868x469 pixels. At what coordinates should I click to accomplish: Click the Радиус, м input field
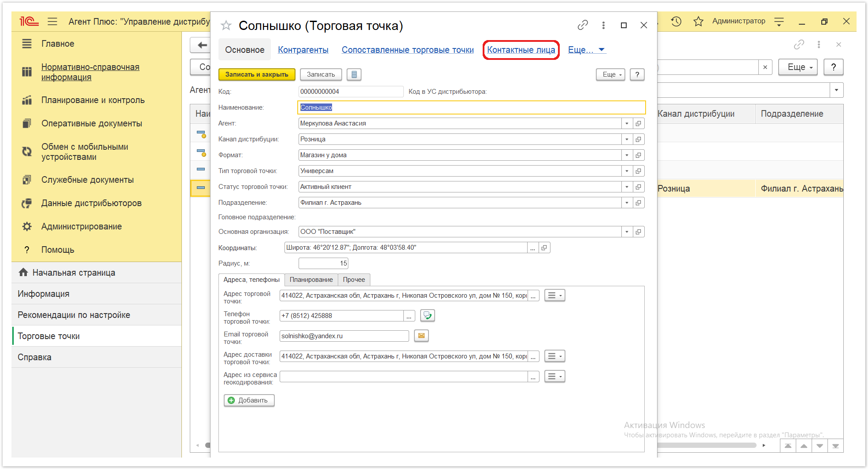[x=323, y=263]
